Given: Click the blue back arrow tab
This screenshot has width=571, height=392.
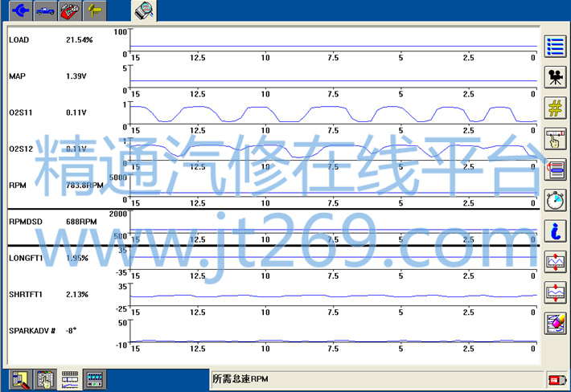Looking at the screenshot, I should tap(20, 10).
